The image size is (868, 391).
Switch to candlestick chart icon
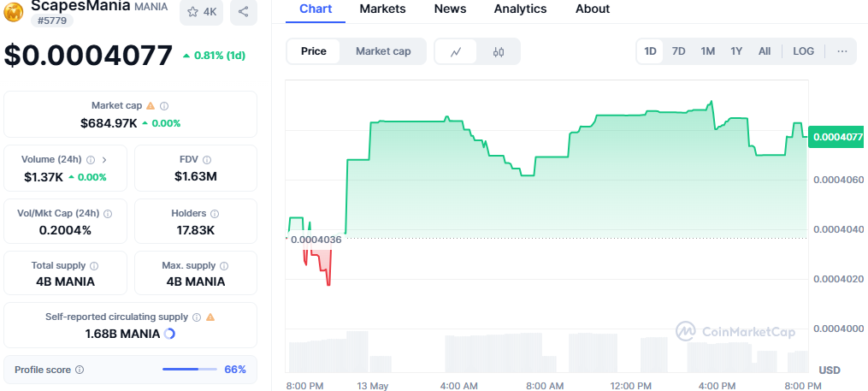(x=499, y=51)
